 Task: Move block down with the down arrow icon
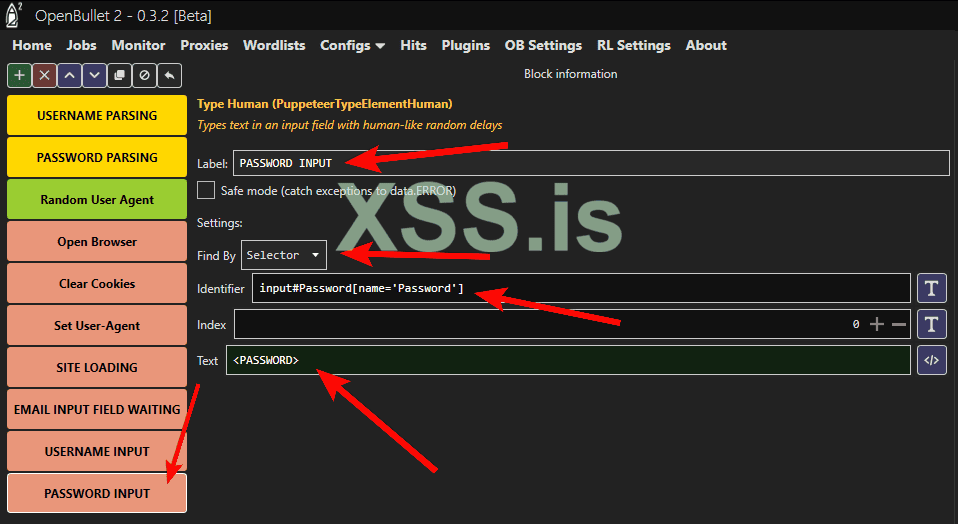94,76
